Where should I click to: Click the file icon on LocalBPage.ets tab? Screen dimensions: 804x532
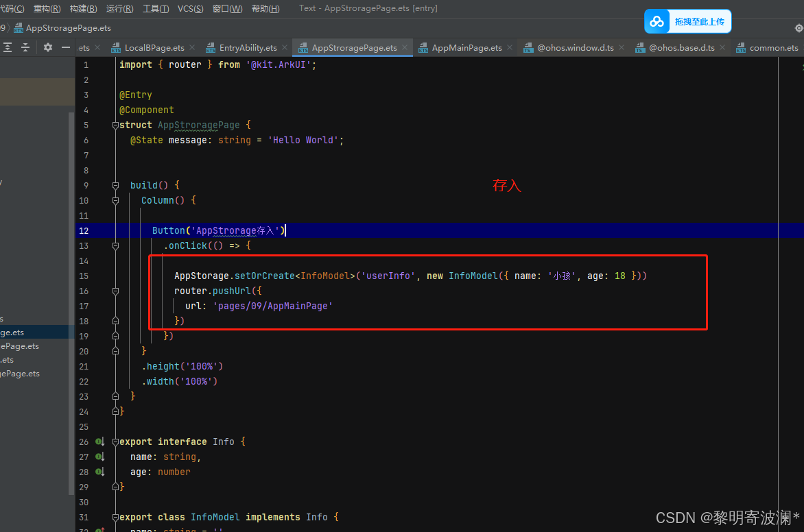[x=116, y=48]
